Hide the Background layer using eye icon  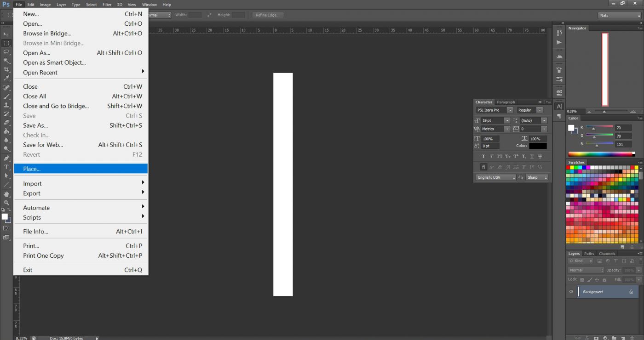(571, 292)
